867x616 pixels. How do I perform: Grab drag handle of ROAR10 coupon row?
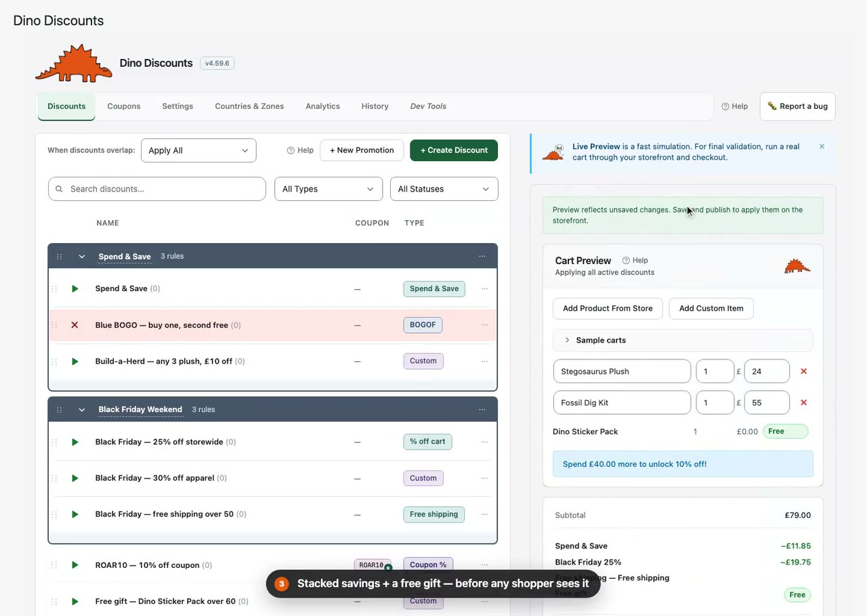click(54, 565)
